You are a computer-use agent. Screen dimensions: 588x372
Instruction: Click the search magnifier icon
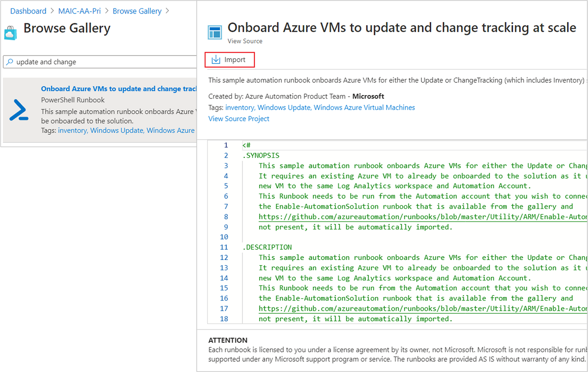pos(10,62)
